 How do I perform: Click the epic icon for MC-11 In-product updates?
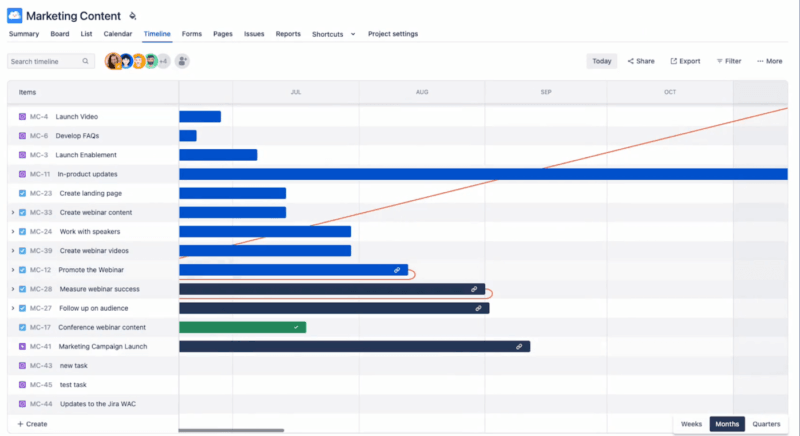(x=22, y=174)
